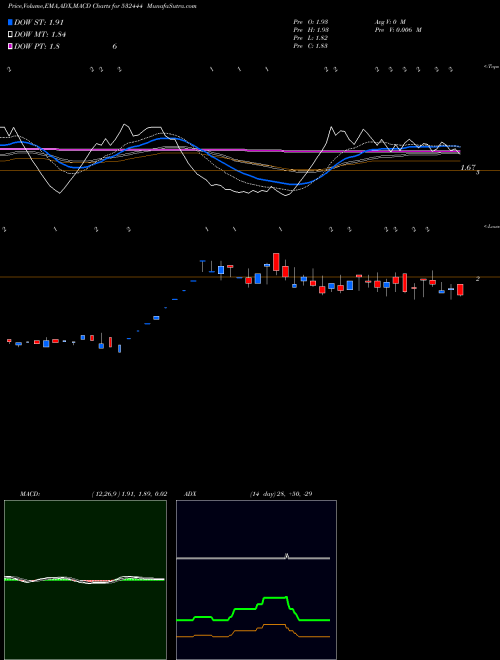Image resolution: width=500 pixels, height=660 pixels.
Task: Click the magenta DOW PT legend swatch
Action: click(x=10, y=46)
